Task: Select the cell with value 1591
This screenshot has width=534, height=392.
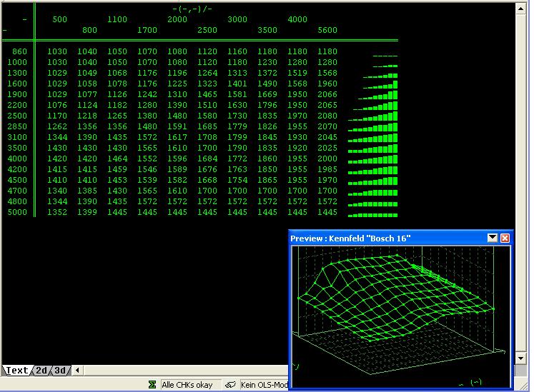Action: pyautogui.click(x=177, y=126)
